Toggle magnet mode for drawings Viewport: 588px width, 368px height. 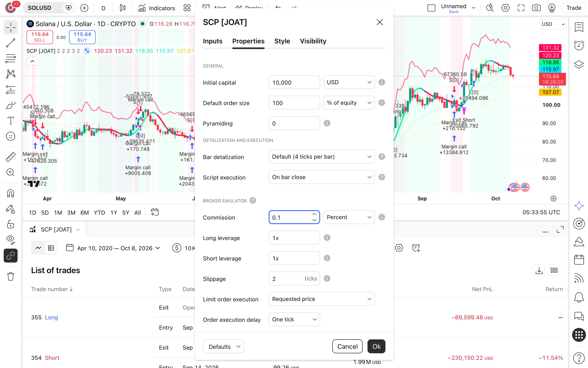(x=10, y=193)
